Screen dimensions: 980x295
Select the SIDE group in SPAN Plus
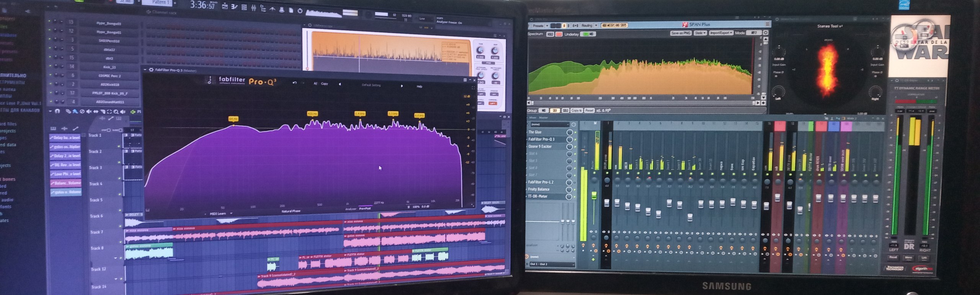tap(555, 111)
